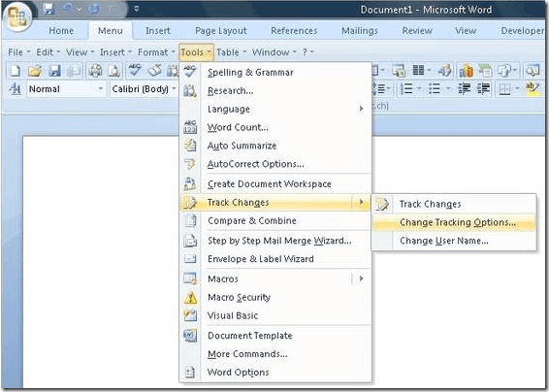Open the Format dropdown menu
Image resolution: width=549 pixels, height=392 pixels.
click(x=156, y=52)
